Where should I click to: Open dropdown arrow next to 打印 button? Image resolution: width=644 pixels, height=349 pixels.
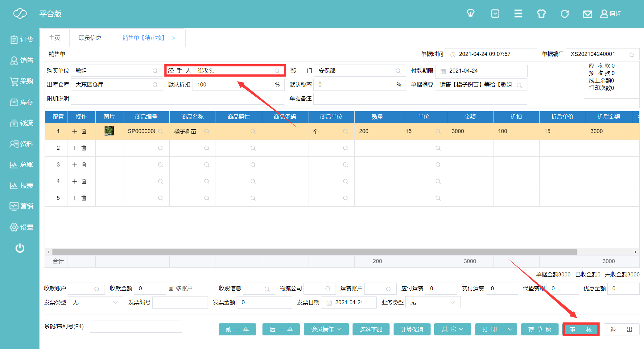pyautogui.click(x=510, y=329)
